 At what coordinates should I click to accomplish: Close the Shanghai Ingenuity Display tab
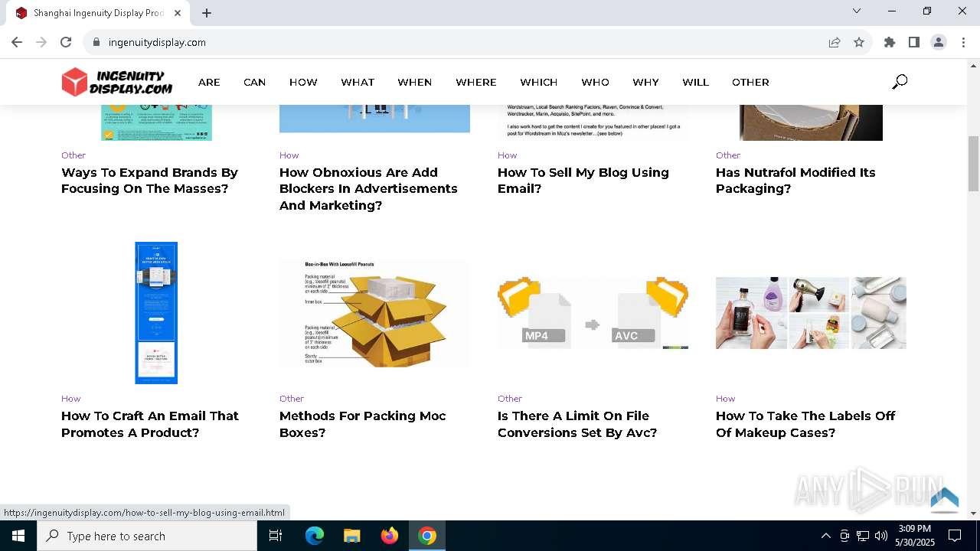coord(178,13)
